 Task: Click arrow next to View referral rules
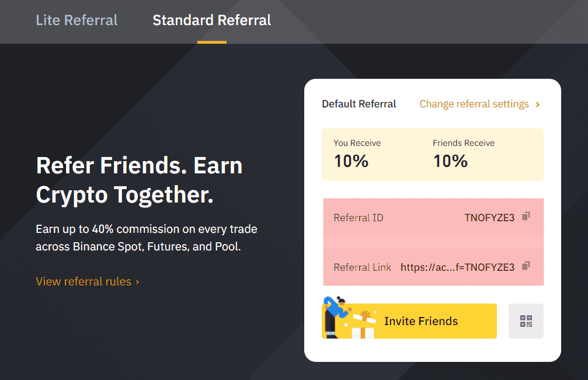tap(137, 282)
